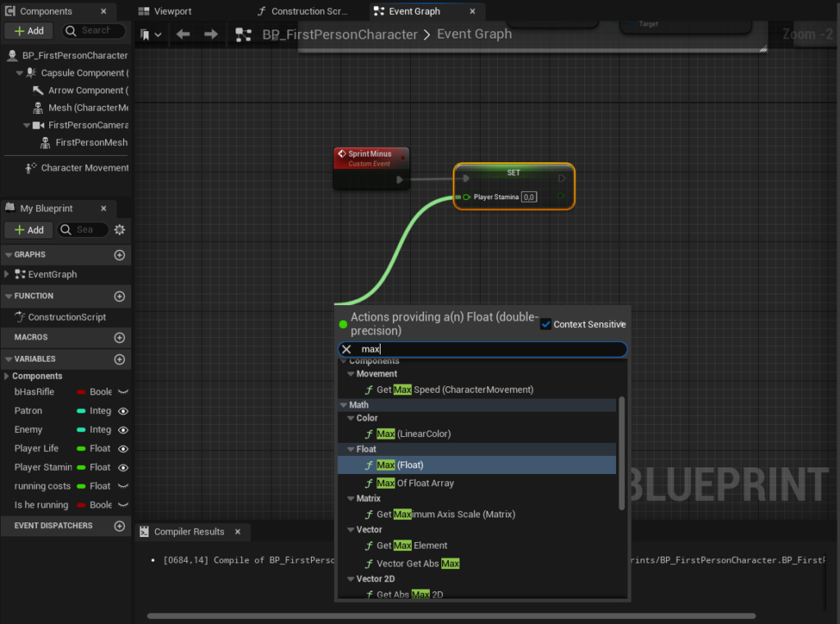
Task: Add a new graph with plus icon
Action: (120, 255)
